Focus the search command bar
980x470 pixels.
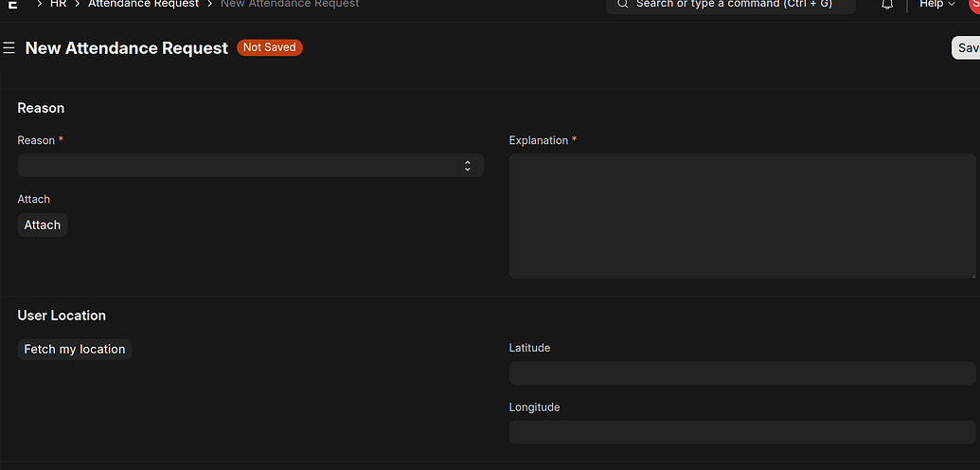[731, 5]
